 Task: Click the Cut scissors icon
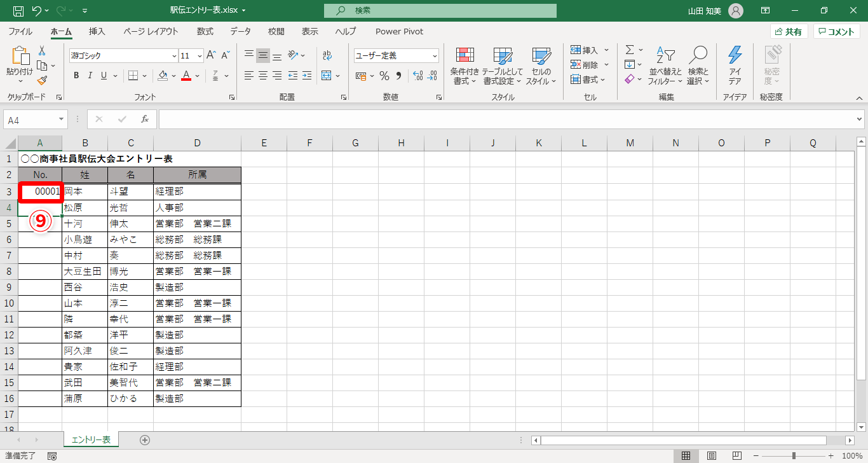coord(42,50)
